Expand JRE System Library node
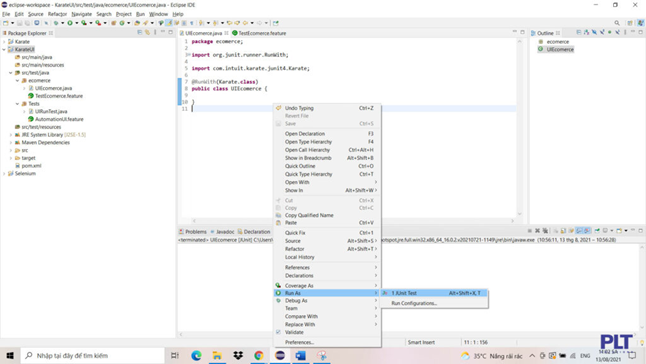The height and width of the screenshot is (364, 646). [x=11, y=135]
